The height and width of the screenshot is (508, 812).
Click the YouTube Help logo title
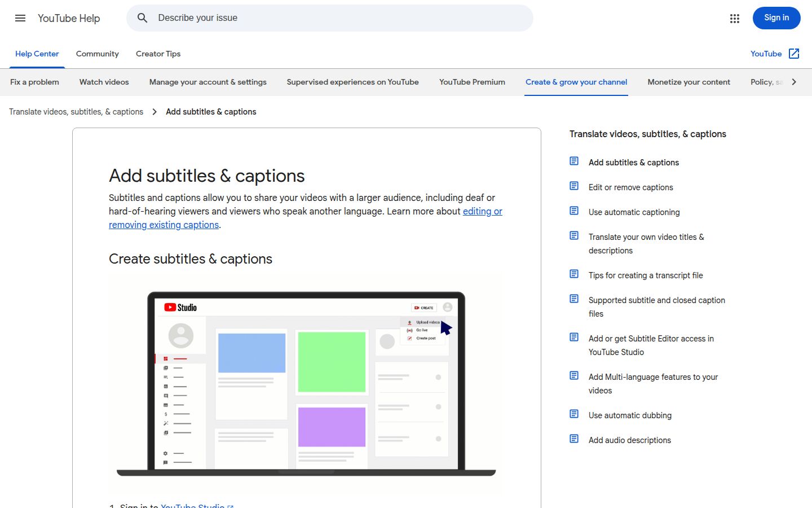[69, 18]
